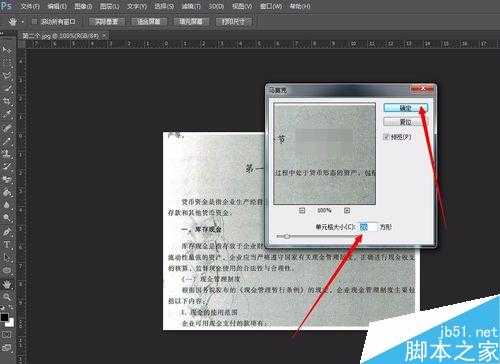Open the 选择 menu
This screenshot has width=500, height=364.
164,6
